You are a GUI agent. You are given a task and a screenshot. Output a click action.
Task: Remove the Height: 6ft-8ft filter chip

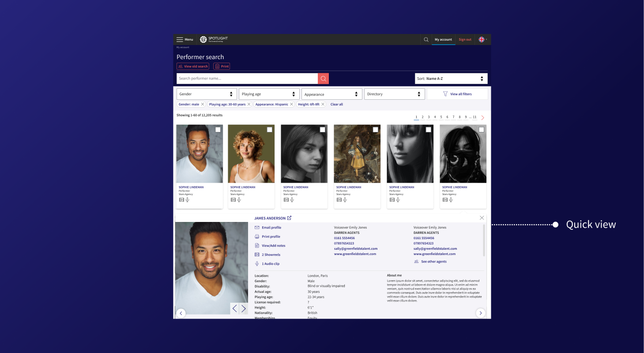tap(323, 104)
